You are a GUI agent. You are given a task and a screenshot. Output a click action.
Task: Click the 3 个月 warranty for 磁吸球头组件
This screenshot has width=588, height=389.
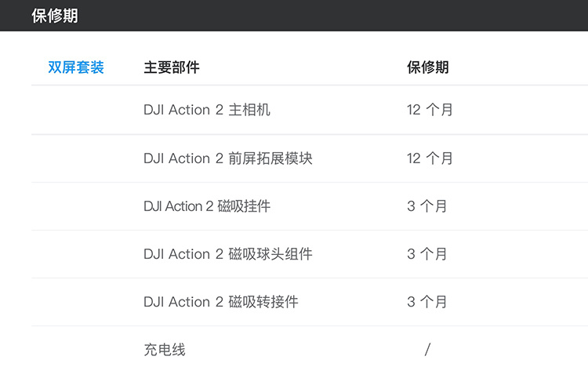pyautogui.click(x=427, y=254)
